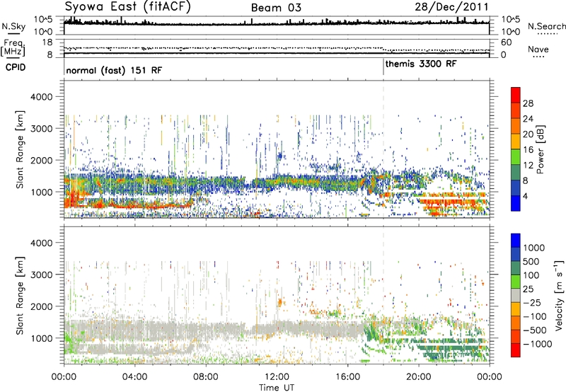Click the "16:00" time tick label
The width and height of the screenshot is (566, 392).
(347, 377)
